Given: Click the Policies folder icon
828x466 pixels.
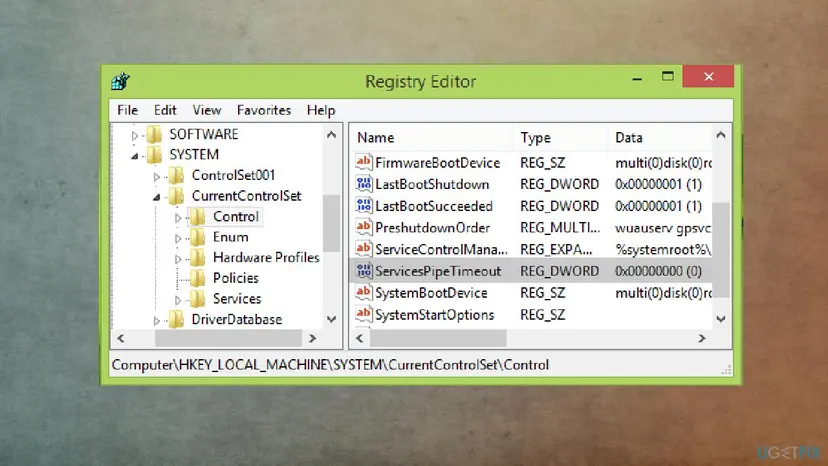Looking at the screenshot, I should 197,278.
